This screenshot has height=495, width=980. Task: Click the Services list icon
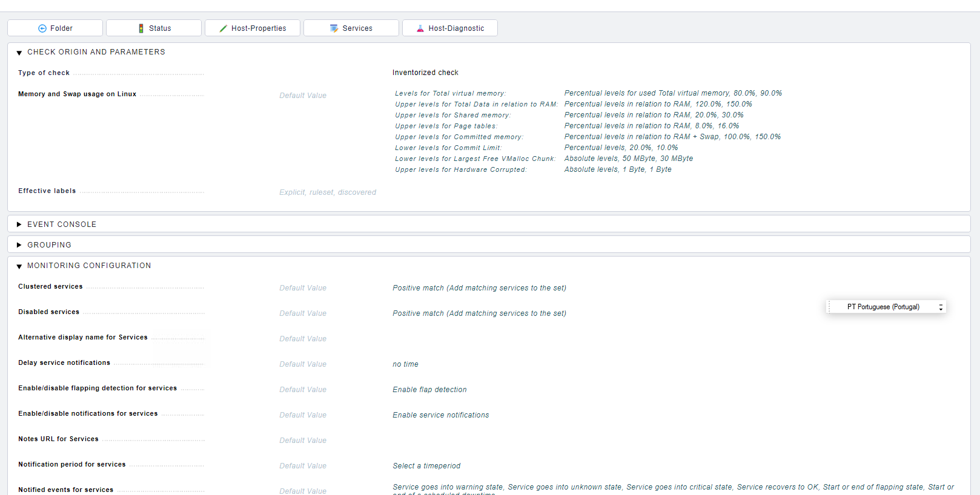point(334,28)
